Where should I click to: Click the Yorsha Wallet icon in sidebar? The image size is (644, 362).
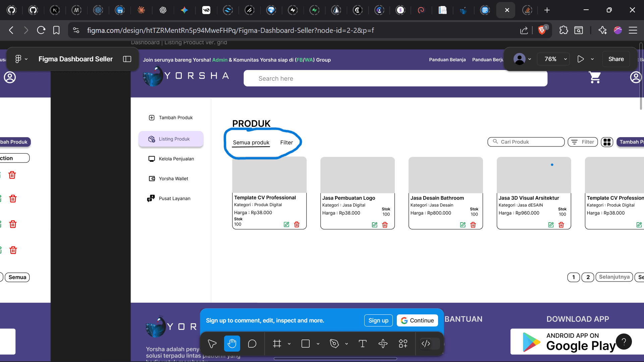(152, 179)
